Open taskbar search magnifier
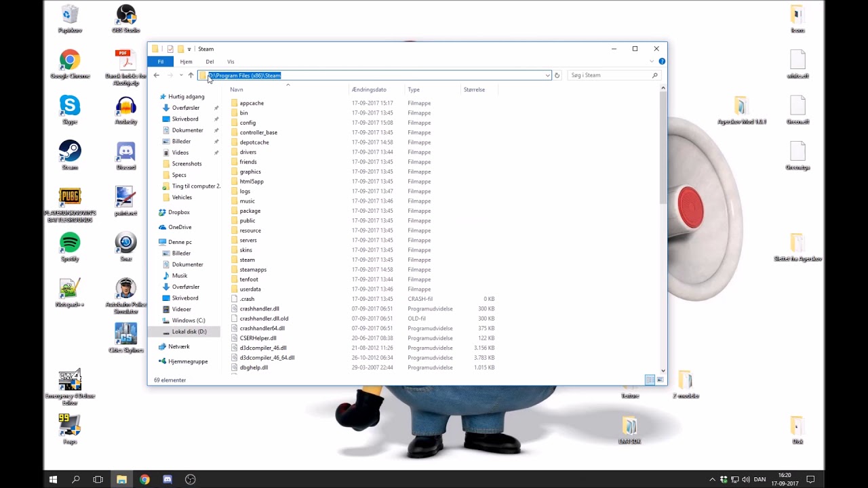 pyautogui.click(x=76, y=479)
